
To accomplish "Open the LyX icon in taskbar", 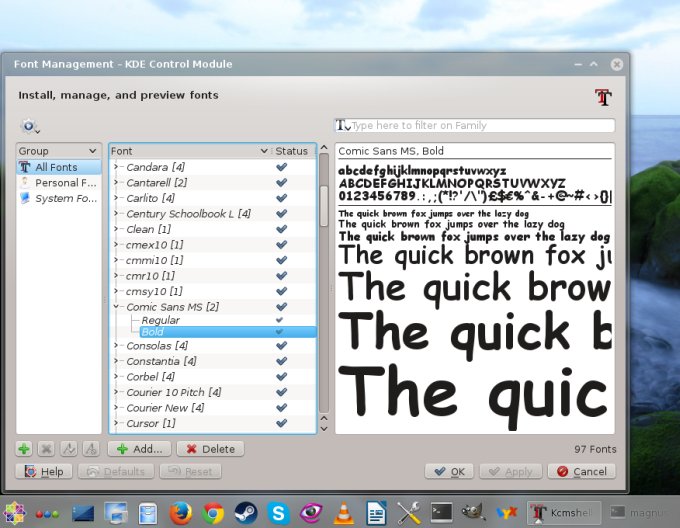I will point(507,513).
